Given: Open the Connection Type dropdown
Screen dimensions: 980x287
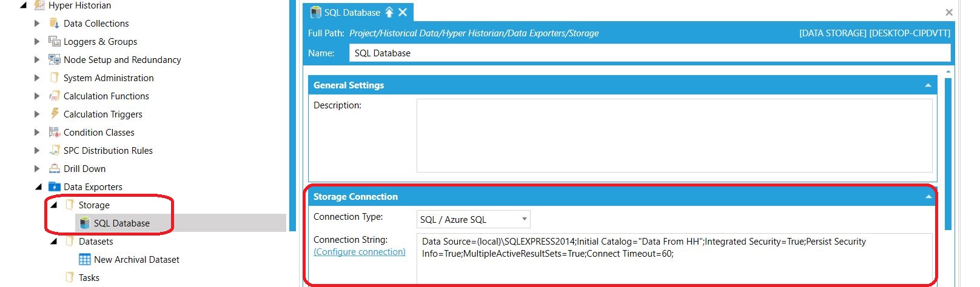Looking at the screenshot, I should coord(474,219).
